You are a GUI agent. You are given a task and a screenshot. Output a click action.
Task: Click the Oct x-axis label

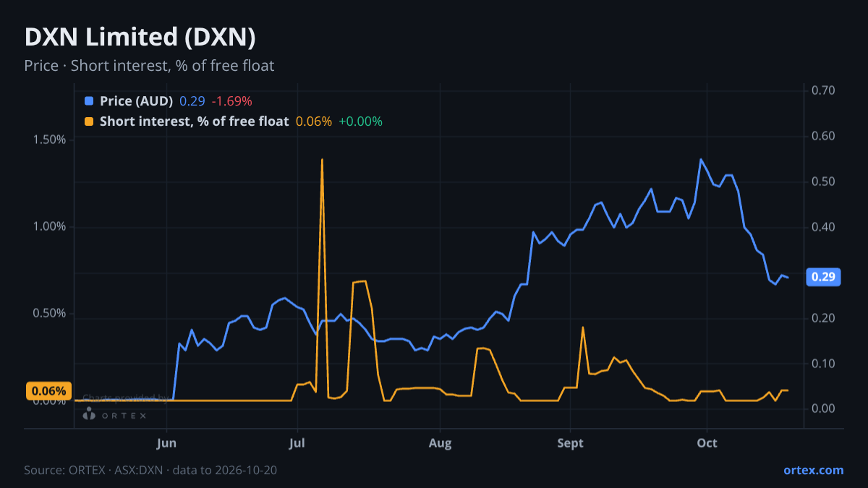(x=707, y=443)
